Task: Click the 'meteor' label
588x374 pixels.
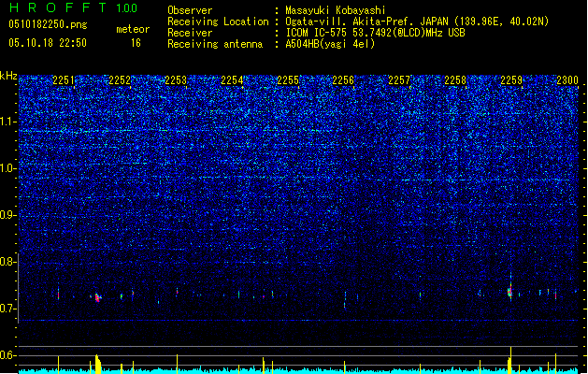Action: coord(133,29)
